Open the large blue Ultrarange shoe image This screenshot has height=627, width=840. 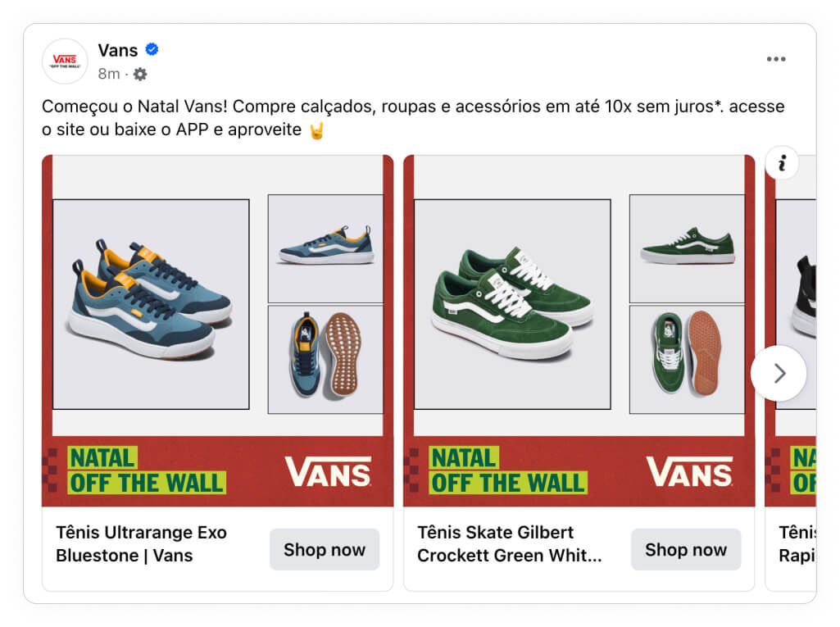tap(151, 304)
